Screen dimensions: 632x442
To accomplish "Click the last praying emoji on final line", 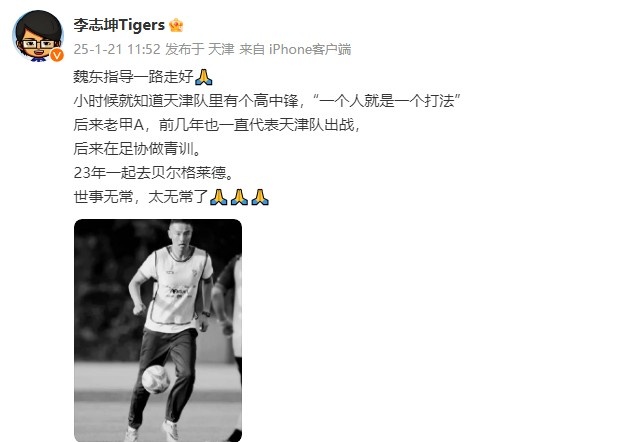I will tap(260, 197).
